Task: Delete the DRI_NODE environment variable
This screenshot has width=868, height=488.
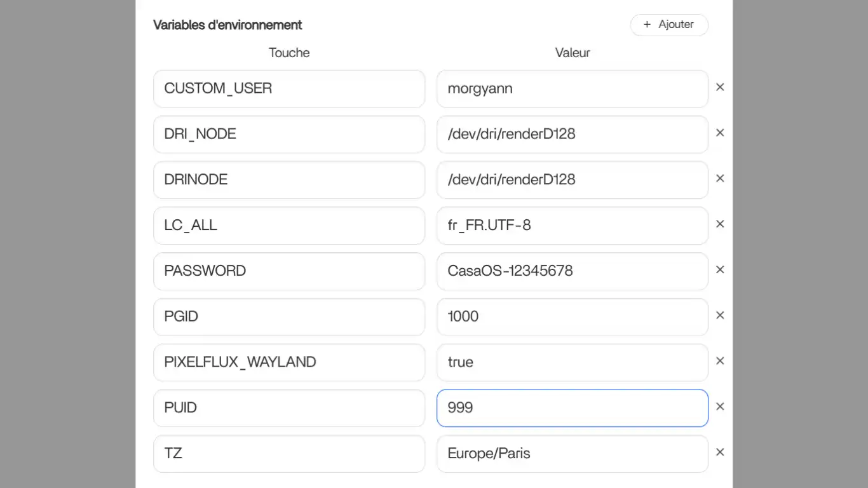Action: (x=720, y=133)
